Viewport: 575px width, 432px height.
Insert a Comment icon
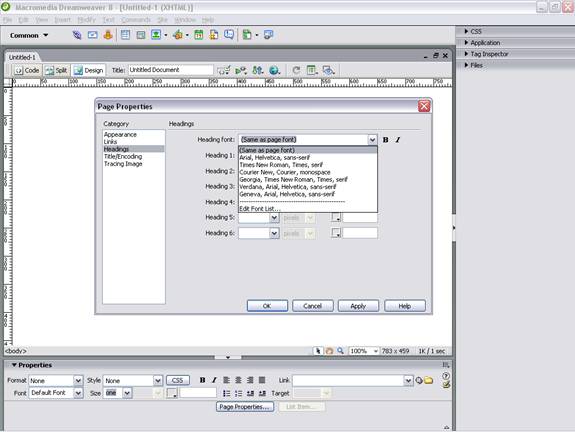[x=229, y=35]
